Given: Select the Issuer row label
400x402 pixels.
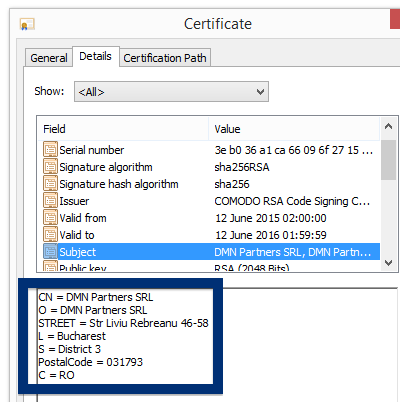Looking at the screenshot, I should [x=74, y=201].
